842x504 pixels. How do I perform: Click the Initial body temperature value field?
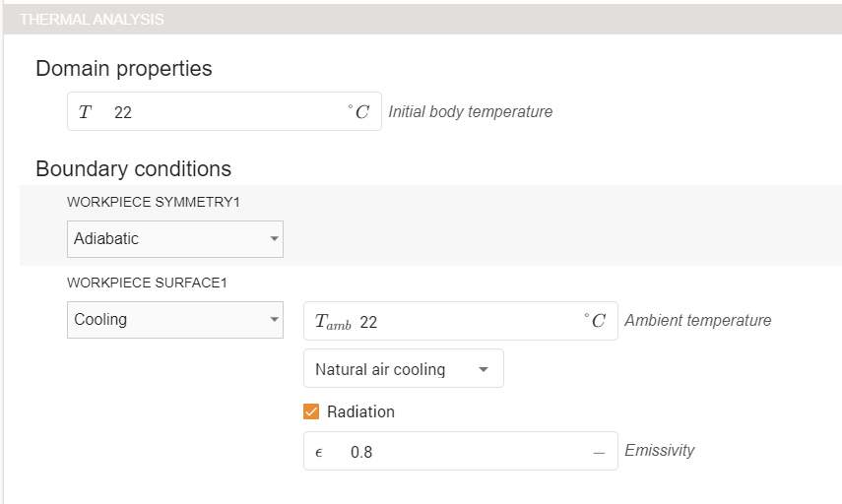click(227, 112)
